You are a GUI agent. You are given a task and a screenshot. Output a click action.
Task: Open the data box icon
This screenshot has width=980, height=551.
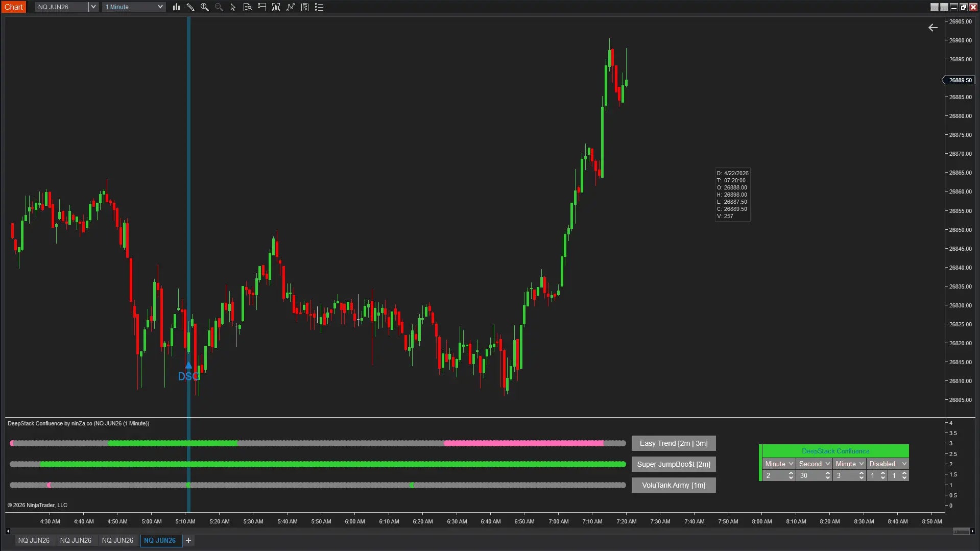tap(247, 7)
